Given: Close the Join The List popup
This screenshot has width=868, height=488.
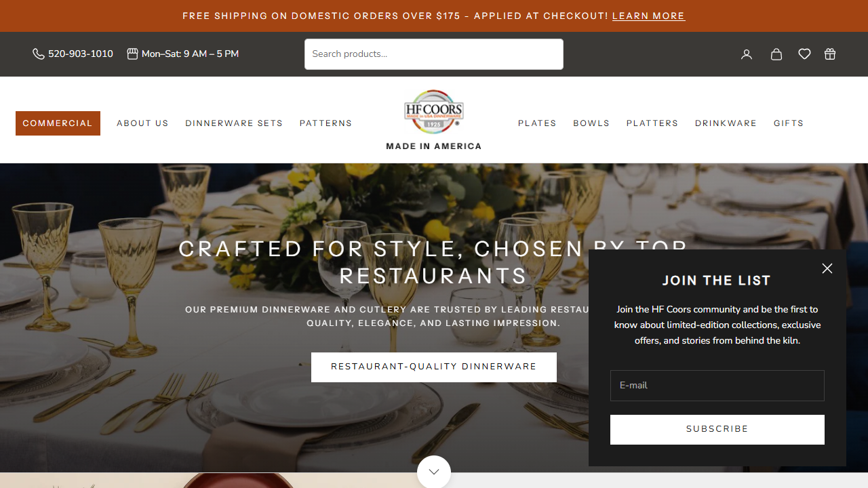Looking at the screenshot, I should (x=827, y=268).
